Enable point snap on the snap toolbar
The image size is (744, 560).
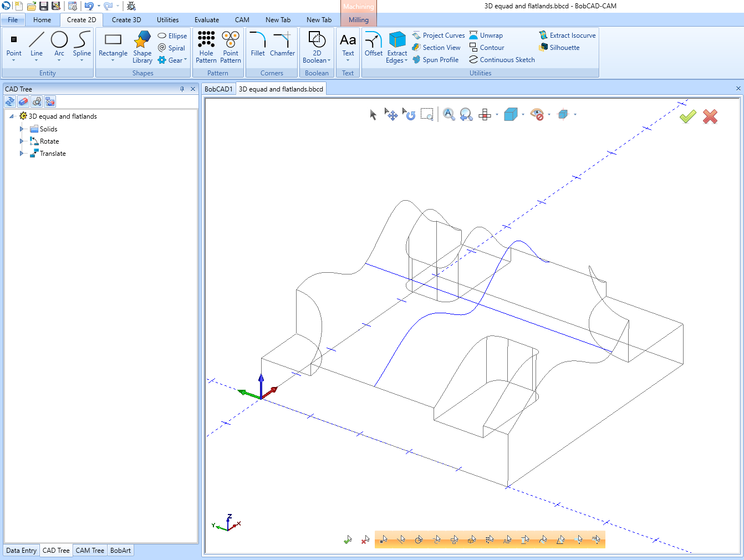click(x=384, y=539)
